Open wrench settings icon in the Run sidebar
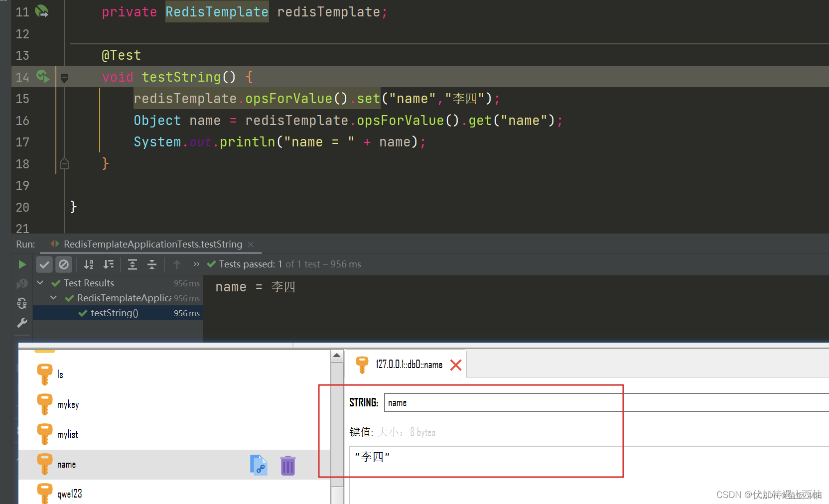This screenshot has width=829, height=504. (x=22, y=323)
